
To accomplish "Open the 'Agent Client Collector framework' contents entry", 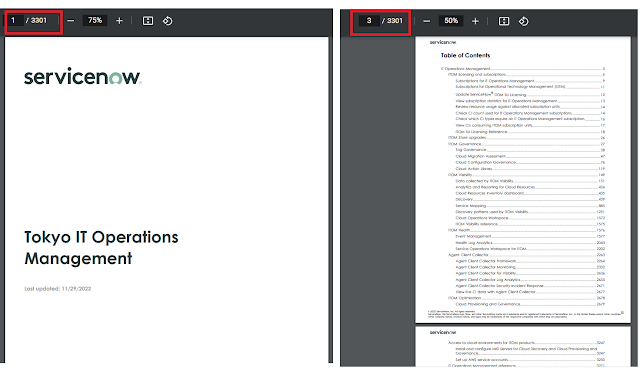I will 530,261.
